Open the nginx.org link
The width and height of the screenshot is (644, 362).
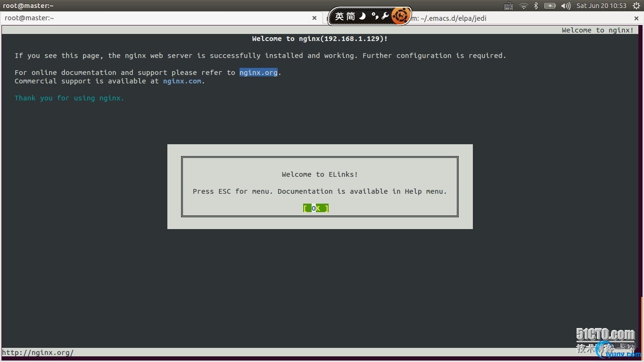pos(258,73)
